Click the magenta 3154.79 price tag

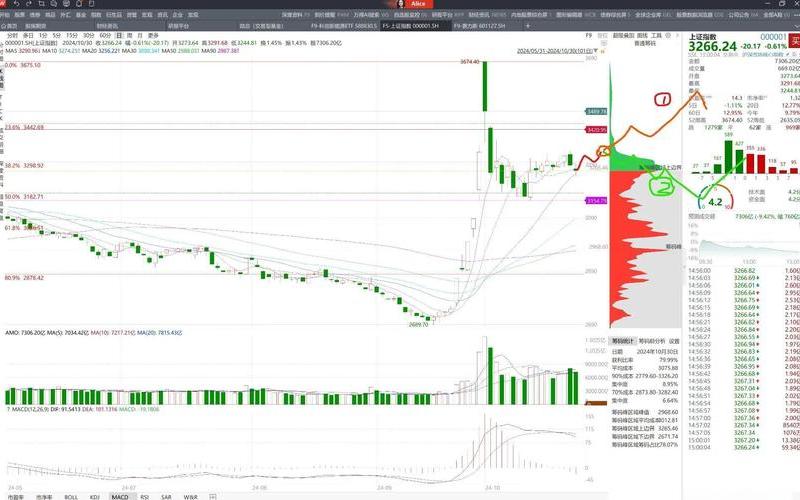tap(596, 201)
